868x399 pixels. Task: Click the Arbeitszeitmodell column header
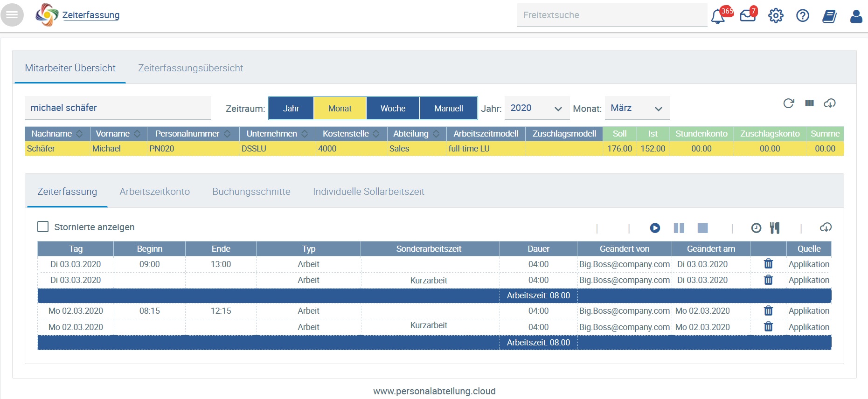click(x=486, y=134)
